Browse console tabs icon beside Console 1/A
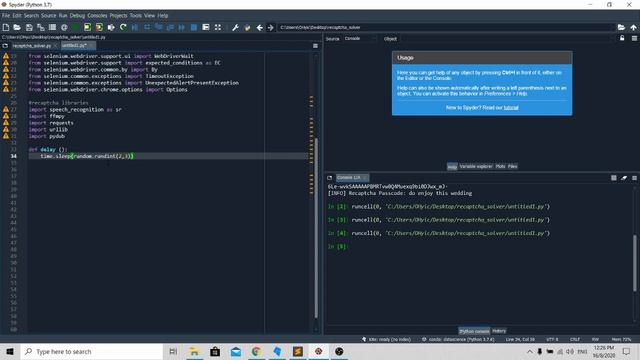This screenshot has height=360, width=640. click(x=329, y=178)
